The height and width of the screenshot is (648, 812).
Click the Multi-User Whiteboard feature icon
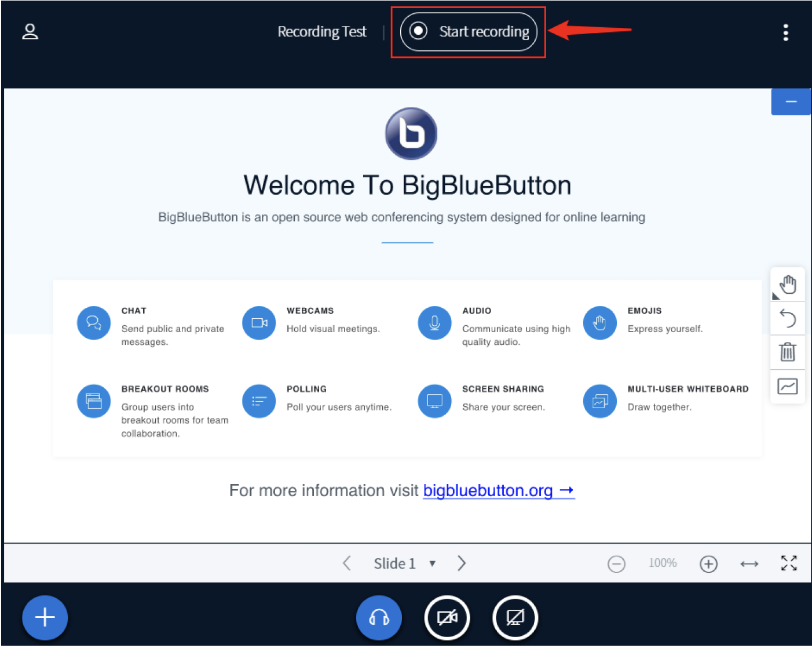pyautogui.click(x=600, y=401)
